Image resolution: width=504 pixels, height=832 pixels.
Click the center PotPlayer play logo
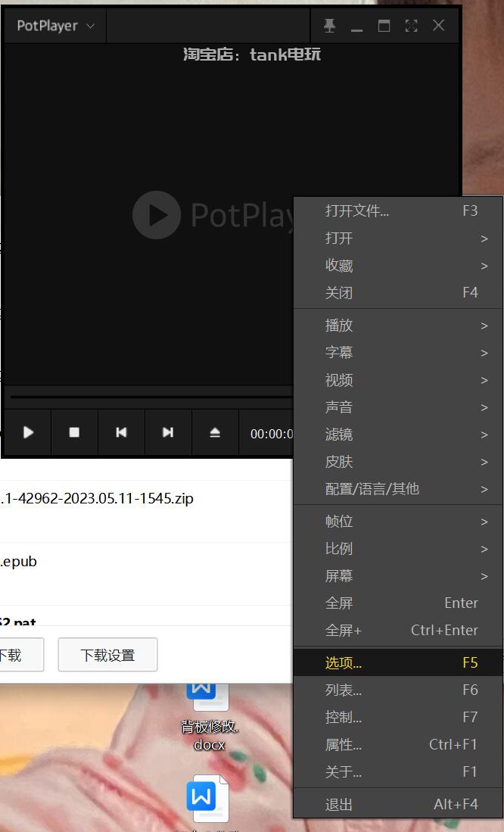pyautogui.click(x=157, y=215)
